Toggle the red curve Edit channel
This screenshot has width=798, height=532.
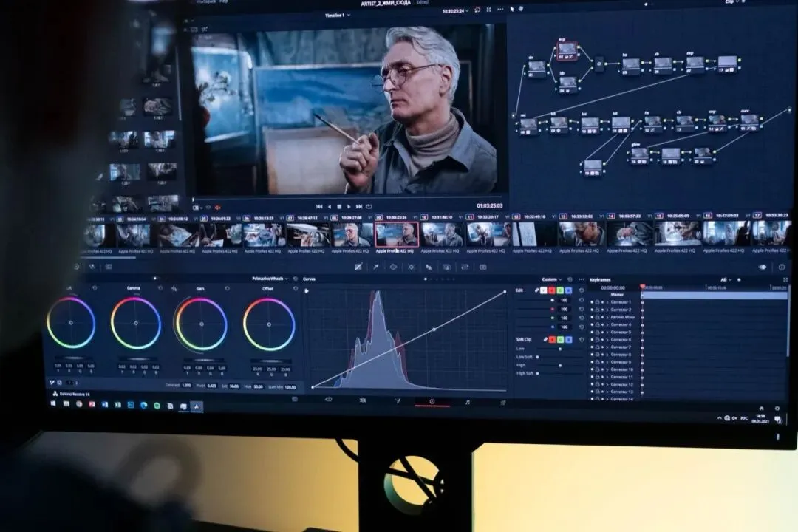point(552,290)
